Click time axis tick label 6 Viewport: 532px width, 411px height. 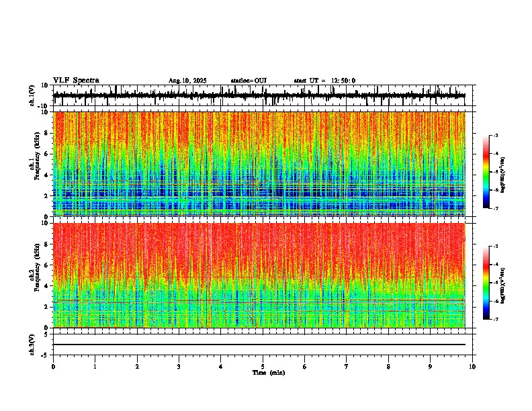coord(305,367)
